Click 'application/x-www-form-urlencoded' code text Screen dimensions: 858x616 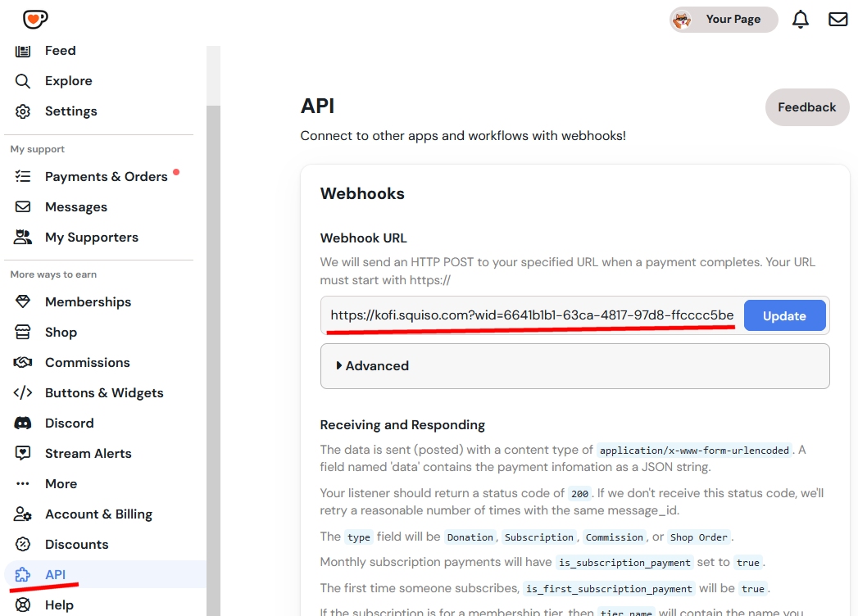click(694, 451)
